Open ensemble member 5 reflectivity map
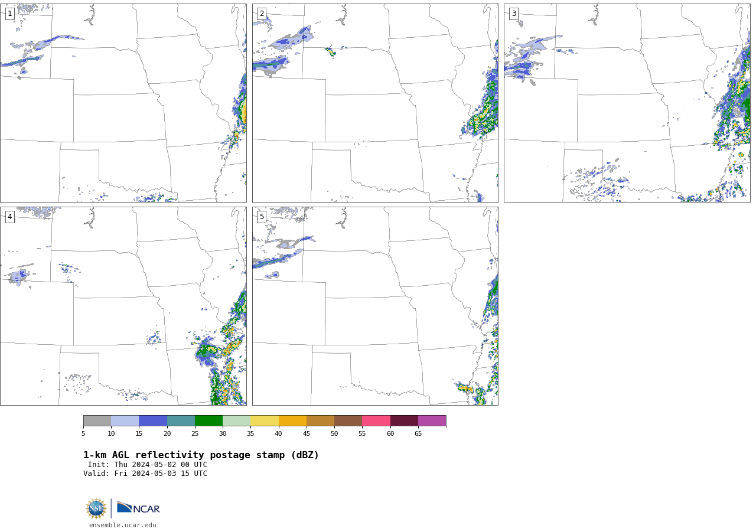This screenshot has width=756, height=532. 375,306
